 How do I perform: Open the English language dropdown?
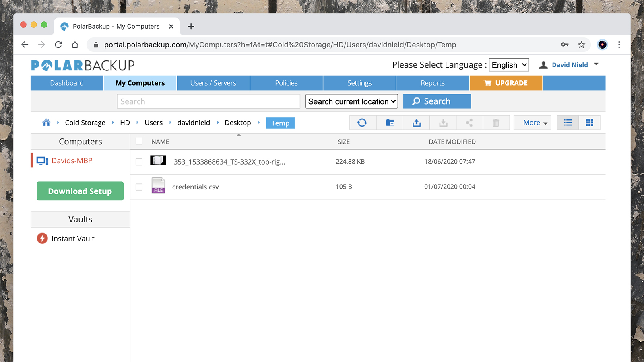[509, 65]
